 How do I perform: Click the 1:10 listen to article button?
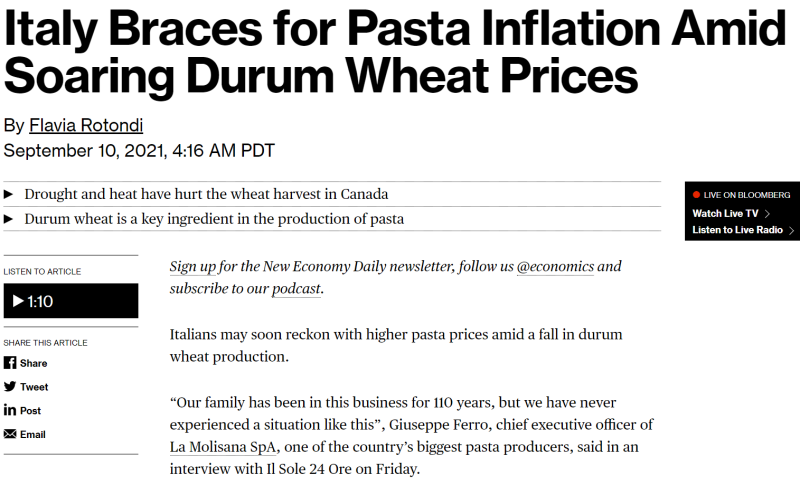71,301
